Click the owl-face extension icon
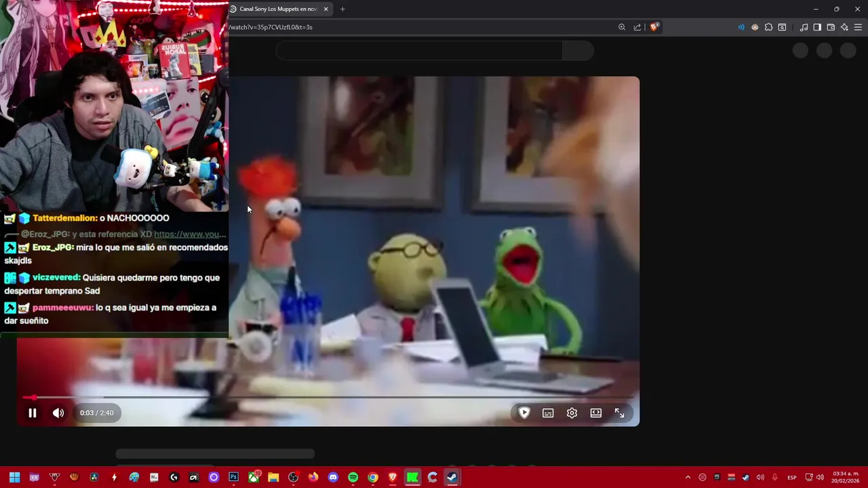868x488 pixels. coord(755,27)
